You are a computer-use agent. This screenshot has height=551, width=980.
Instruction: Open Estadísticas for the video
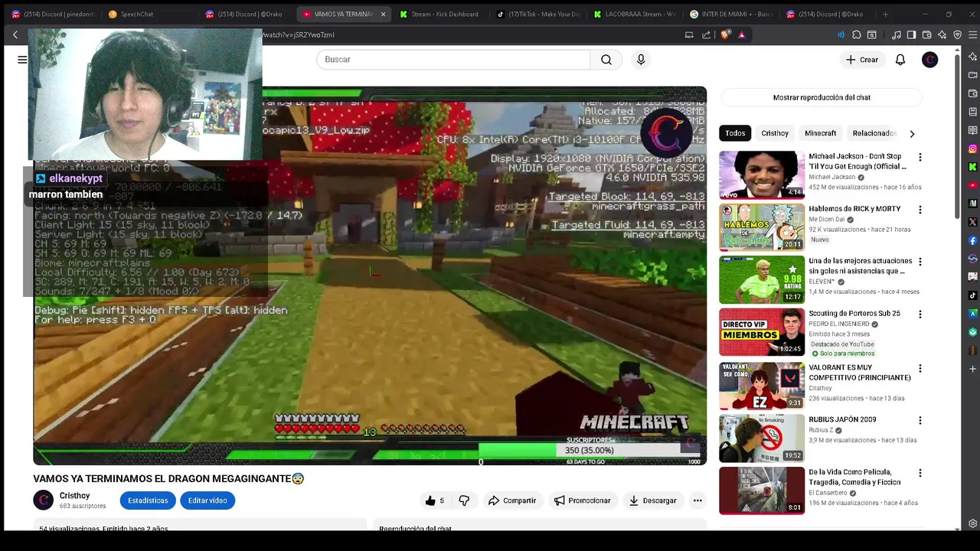[x=148, y=500]
